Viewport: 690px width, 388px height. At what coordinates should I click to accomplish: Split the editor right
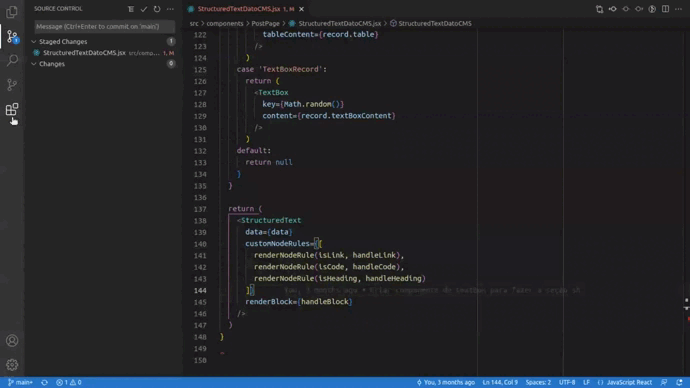tap(665, 9)
